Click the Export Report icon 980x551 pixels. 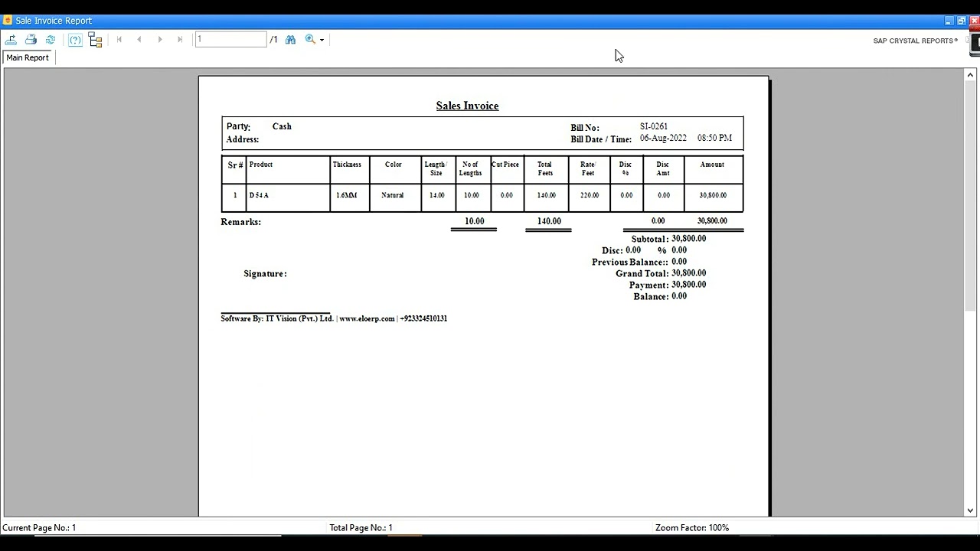point(11,40)
